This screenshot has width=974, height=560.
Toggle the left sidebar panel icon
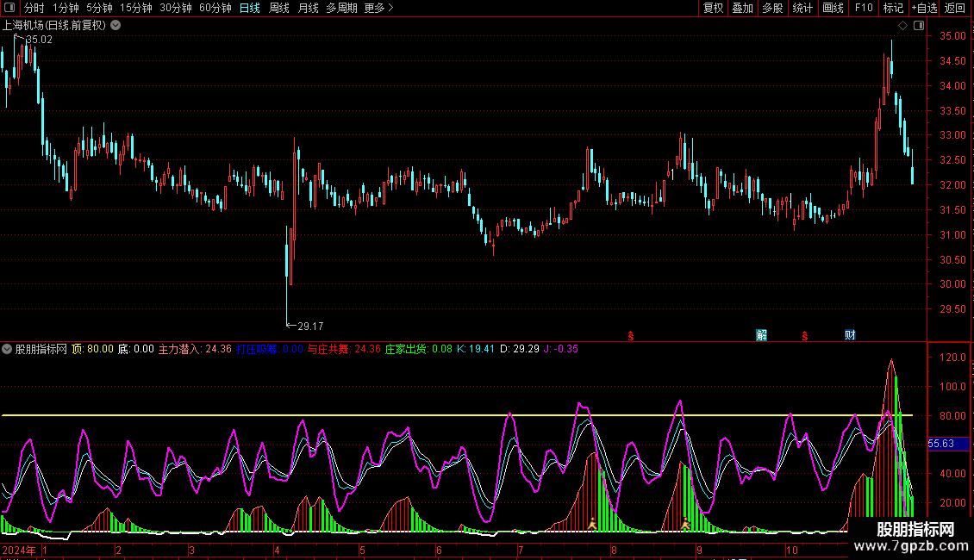[8, 8]
